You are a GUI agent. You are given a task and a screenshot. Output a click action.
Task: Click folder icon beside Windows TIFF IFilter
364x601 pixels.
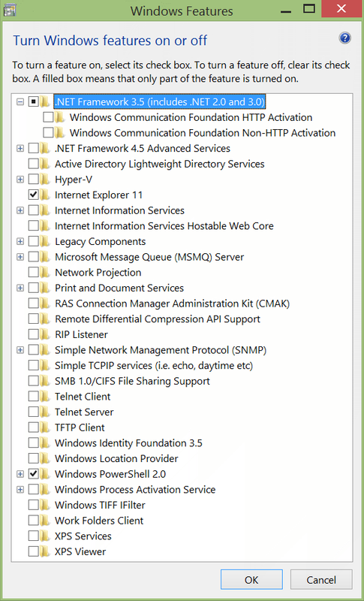(x=45, y=505)
